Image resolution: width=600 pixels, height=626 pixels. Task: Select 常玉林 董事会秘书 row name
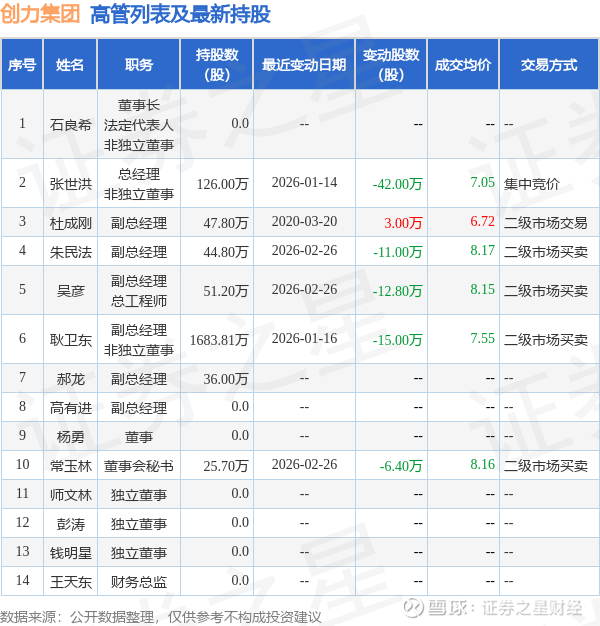(x=70, y=466)
